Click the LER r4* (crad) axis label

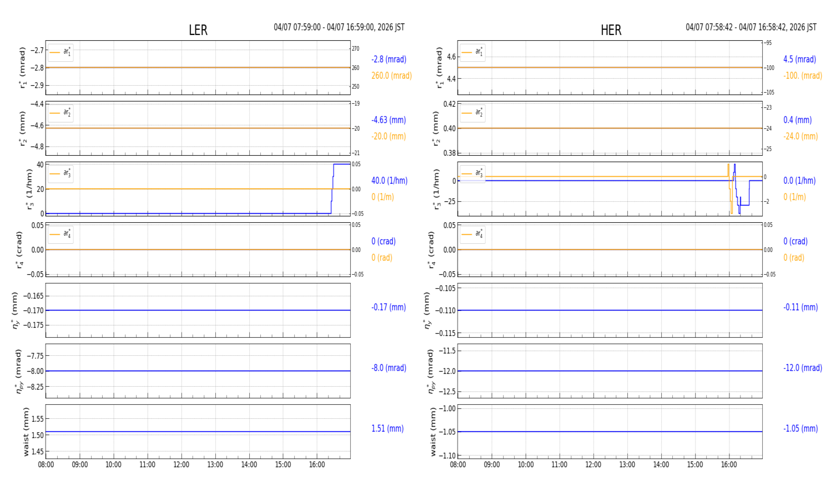(20, 250)
